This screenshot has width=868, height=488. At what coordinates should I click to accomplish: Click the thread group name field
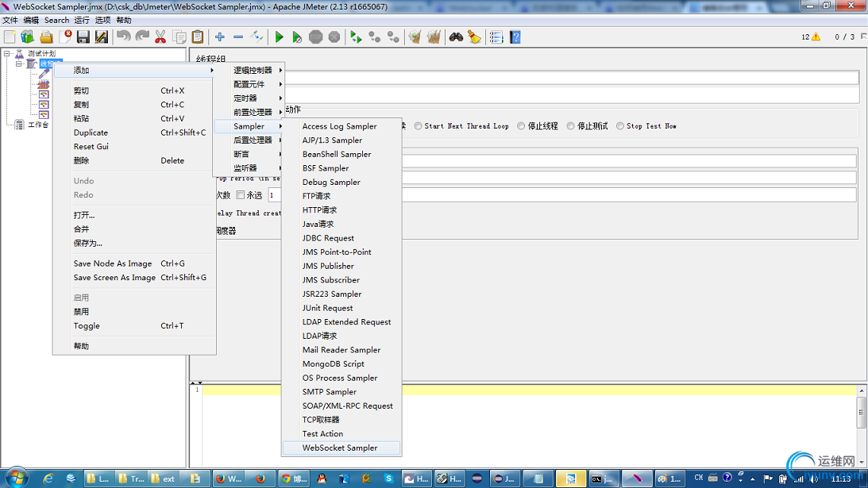click(571, 78)
